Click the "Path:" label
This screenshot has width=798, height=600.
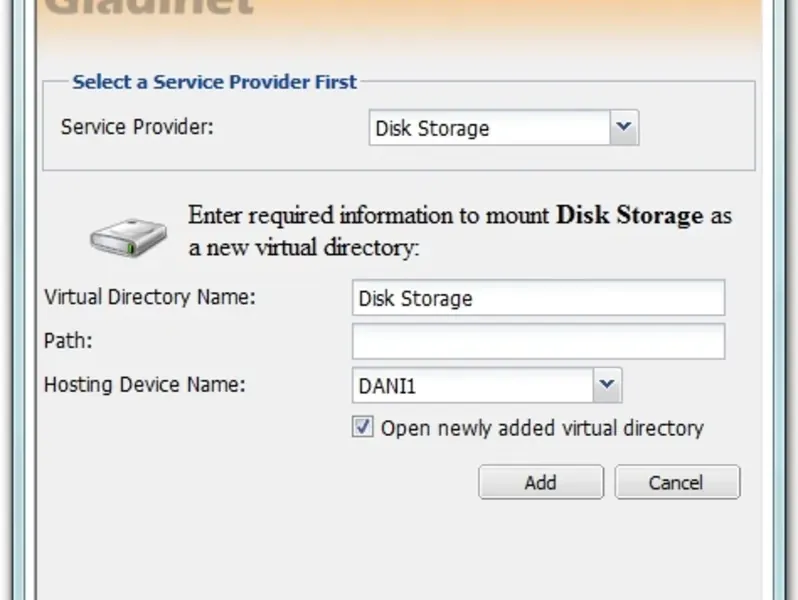pyautogui.click(x=68, y=341)
